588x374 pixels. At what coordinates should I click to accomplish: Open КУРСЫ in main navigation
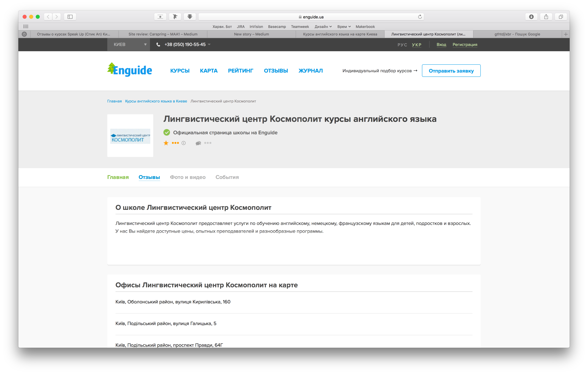point(180,71)
